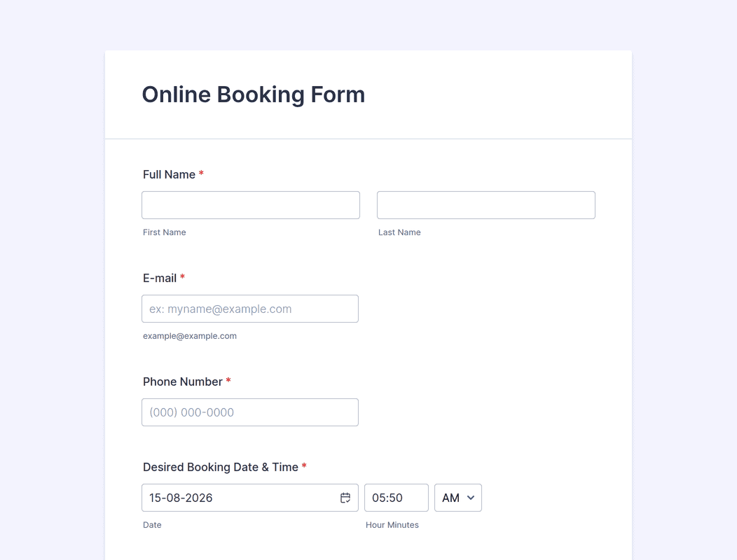This screenshot has width=737, height=560.
Task: Click the chevron arrow beside AM
Action: click(x=471, y=498)
